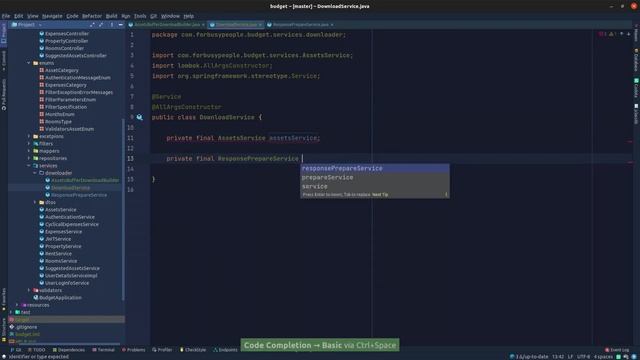640x360 pixels.
Task: Choose service completion suggestion
Action: pos(375,186)
